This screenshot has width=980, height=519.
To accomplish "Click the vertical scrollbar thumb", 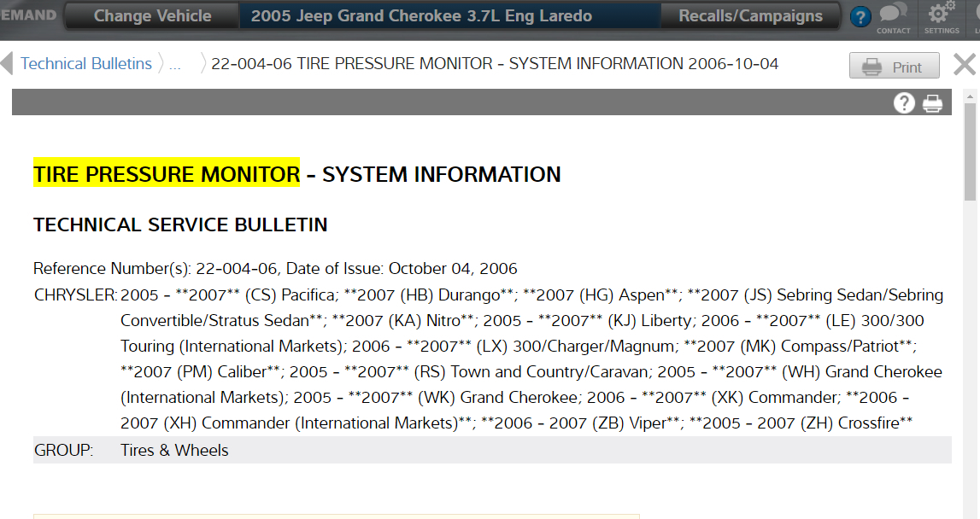I will point(970,152).
